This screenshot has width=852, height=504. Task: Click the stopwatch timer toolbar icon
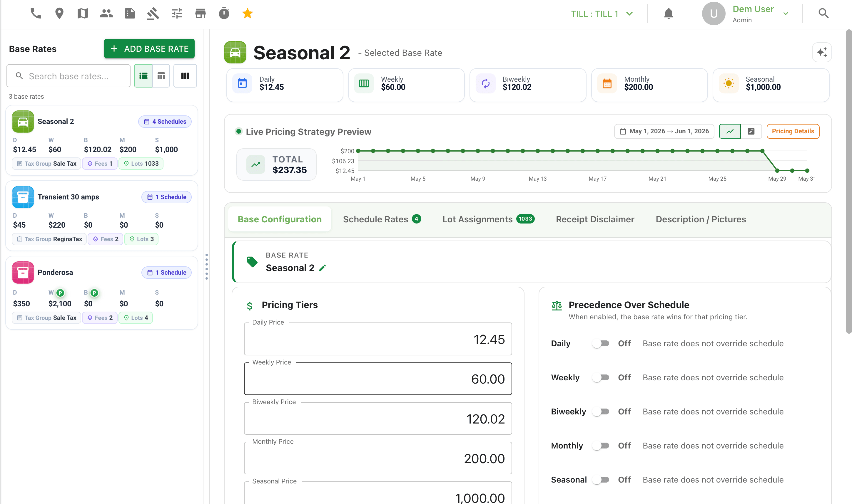pyautogui.click(x=224, y=14)
